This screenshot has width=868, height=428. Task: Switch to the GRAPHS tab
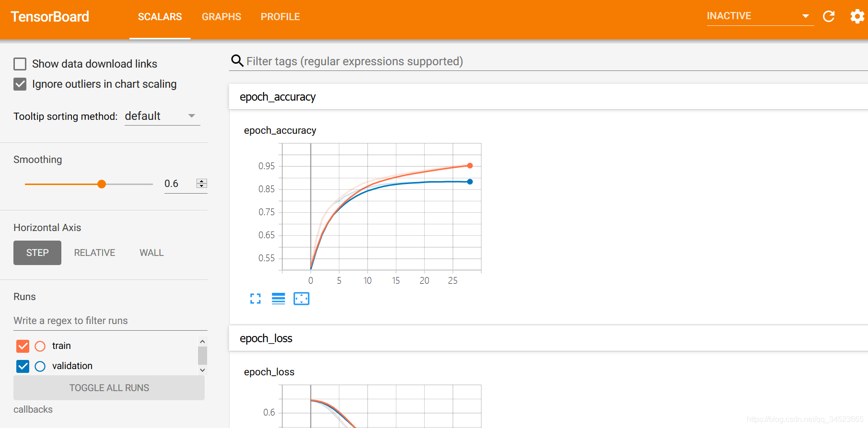[x=221, y=17]
